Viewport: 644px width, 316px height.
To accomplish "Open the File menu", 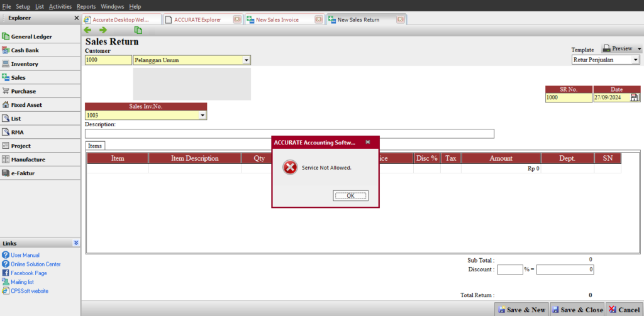I will (x=6, y=6).
